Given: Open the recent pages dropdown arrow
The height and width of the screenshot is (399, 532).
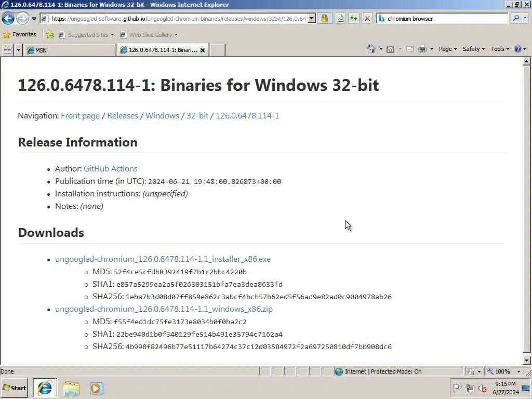Looking at the screenshot, I should pyautogui.click(x=34, y=19).
